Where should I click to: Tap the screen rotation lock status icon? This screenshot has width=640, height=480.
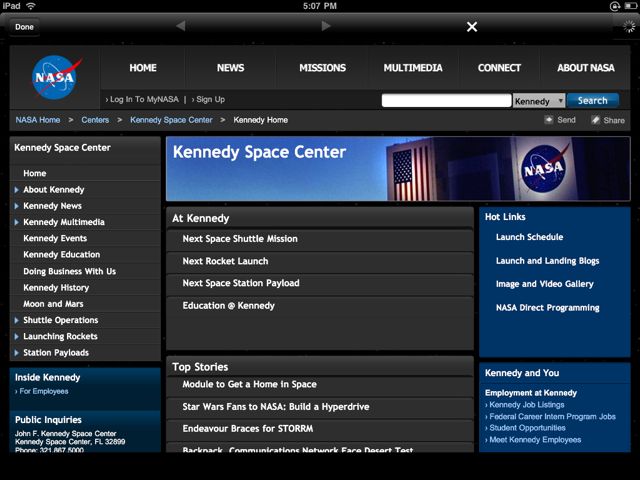point(614,6)
